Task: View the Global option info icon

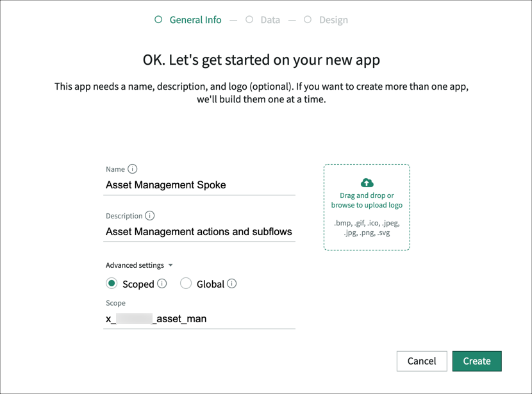Action: 231,283
